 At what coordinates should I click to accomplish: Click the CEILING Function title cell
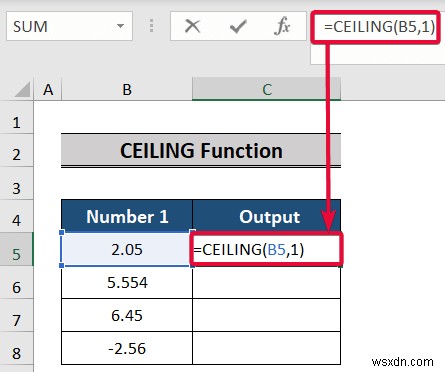[201, 150]
